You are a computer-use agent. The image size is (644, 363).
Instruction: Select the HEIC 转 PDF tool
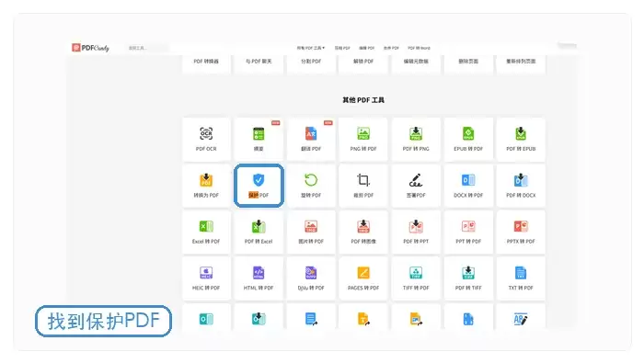206,278
